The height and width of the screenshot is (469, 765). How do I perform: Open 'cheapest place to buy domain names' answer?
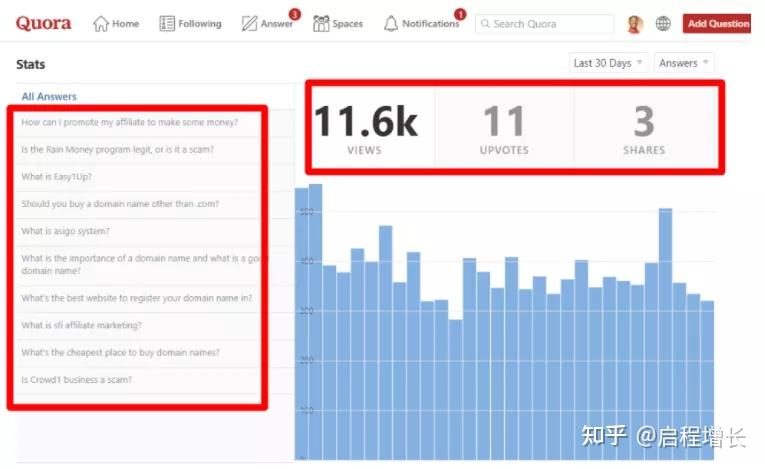121,352
